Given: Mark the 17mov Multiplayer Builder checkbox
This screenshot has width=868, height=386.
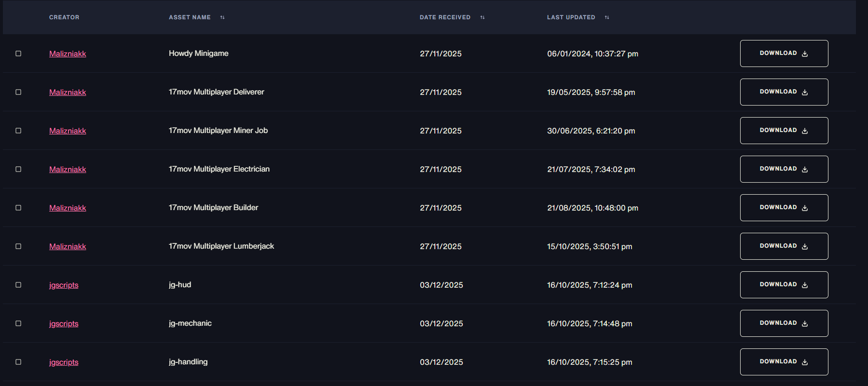Looking at the screenshot, I should click(x=18, y=208).
